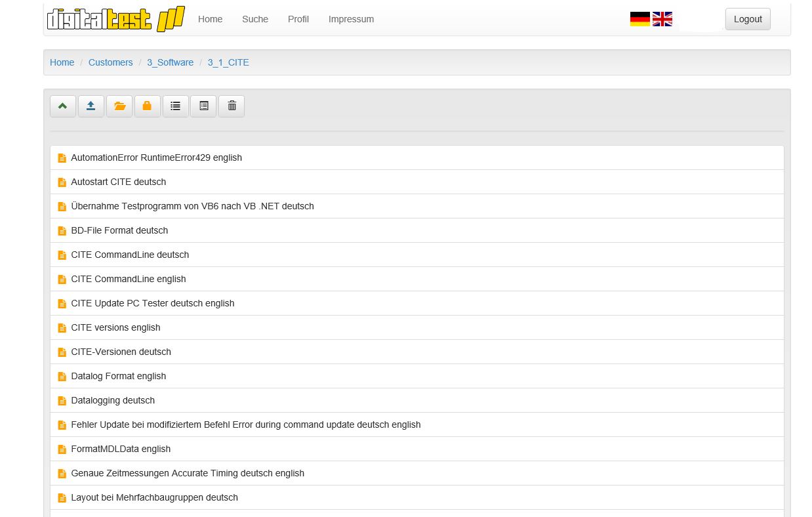Viewport: 812px width, 517px height.
Task: Click file icon beside CITE-Versionen deutsch
Action: [62, 352]
